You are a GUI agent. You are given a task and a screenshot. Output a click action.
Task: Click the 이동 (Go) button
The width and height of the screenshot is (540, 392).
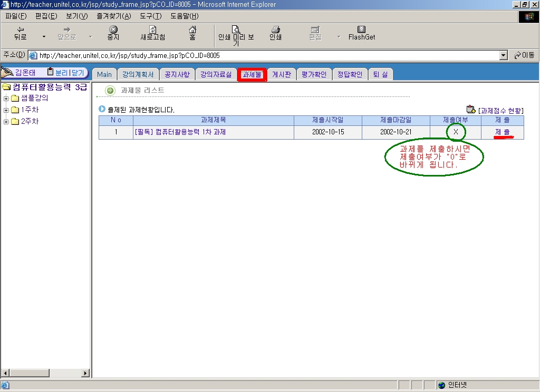click(524, 55)
